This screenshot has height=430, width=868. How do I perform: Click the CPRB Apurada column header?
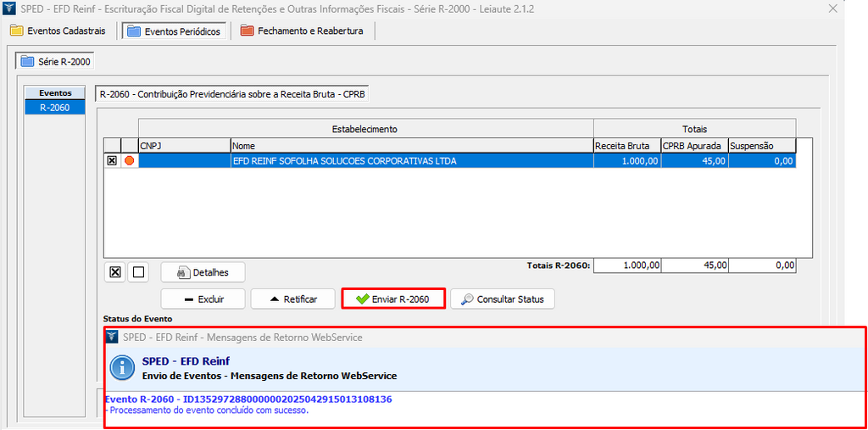pos(693,145)
